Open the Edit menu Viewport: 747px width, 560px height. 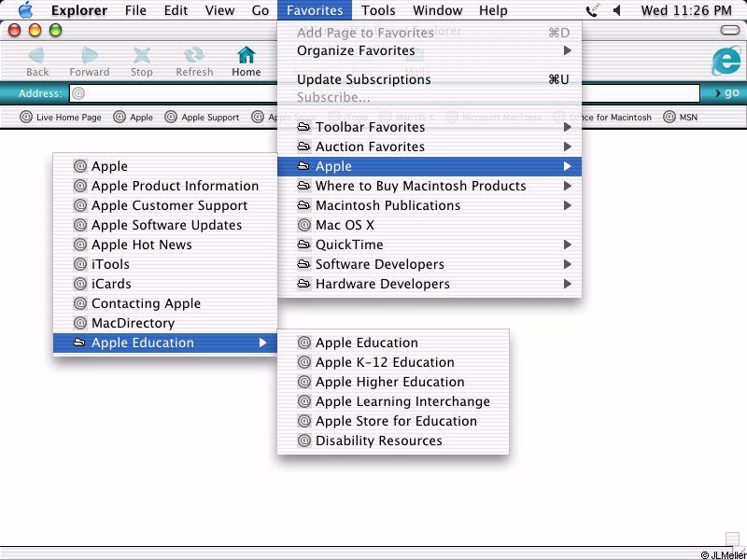[x=176, y=10]
